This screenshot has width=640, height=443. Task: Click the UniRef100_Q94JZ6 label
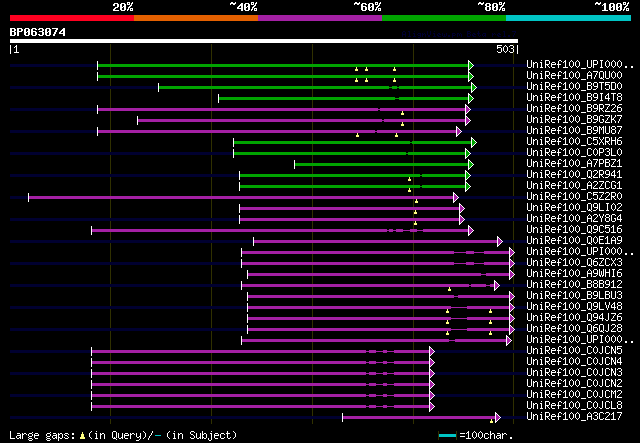coord(574,318)
